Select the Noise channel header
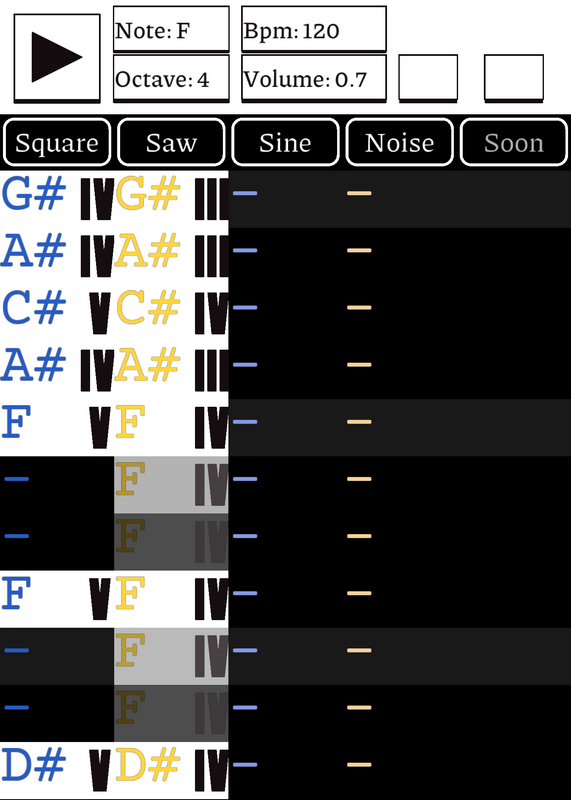Screen dimensions: 571x800 [400, 142]
